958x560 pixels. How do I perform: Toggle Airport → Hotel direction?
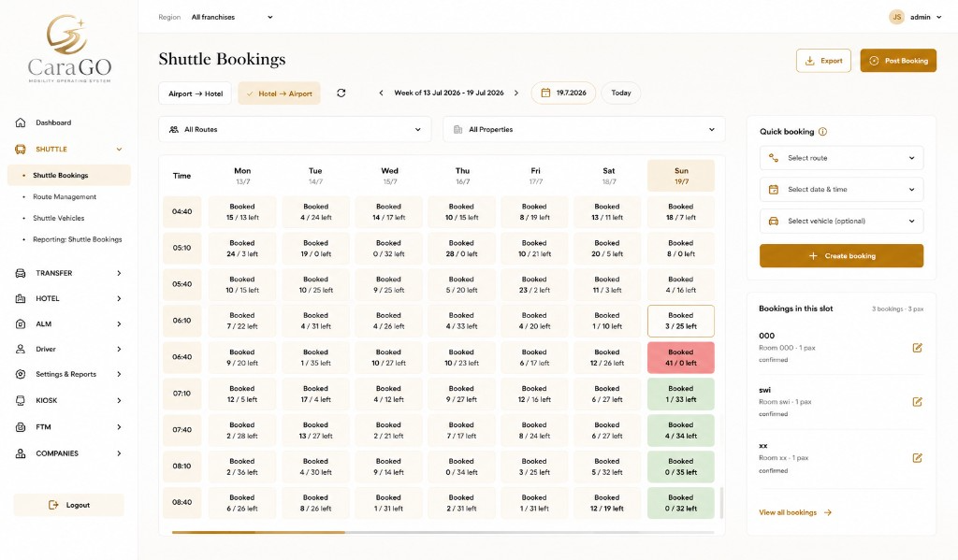195,93
